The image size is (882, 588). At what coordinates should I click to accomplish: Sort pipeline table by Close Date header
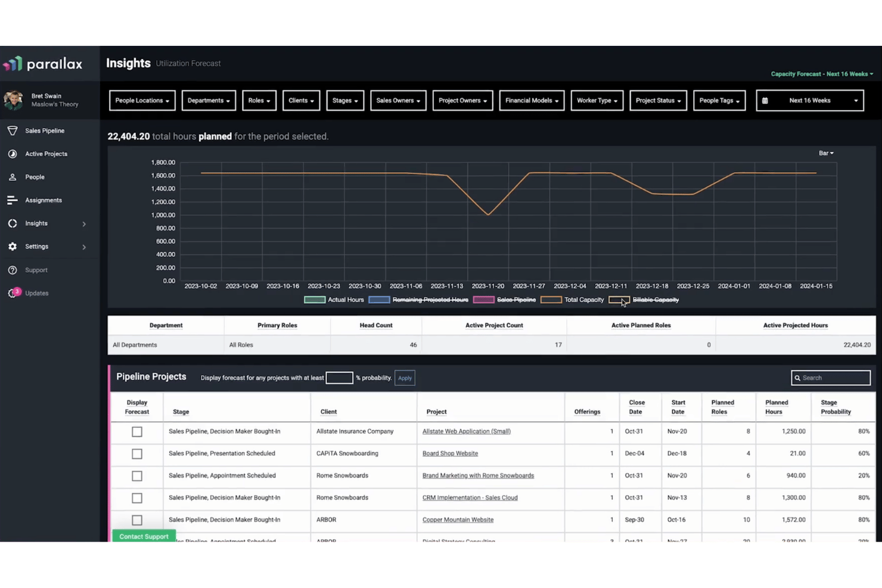point(636,407)
